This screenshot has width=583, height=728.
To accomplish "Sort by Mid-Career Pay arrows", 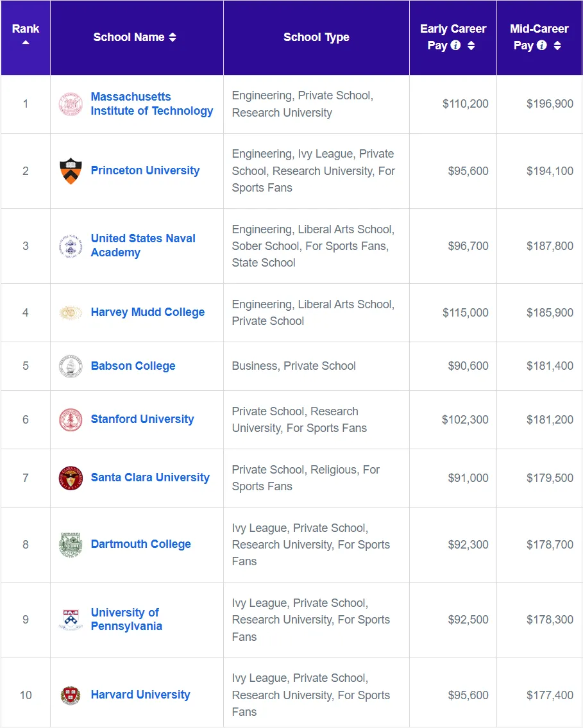I will (x=557, y=45).
